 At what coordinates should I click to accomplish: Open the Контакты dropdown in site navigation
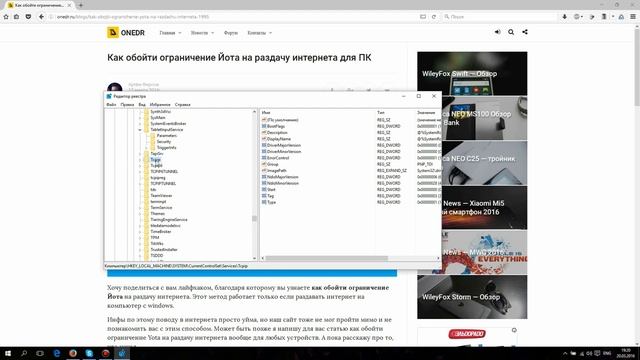coord(260,33)
